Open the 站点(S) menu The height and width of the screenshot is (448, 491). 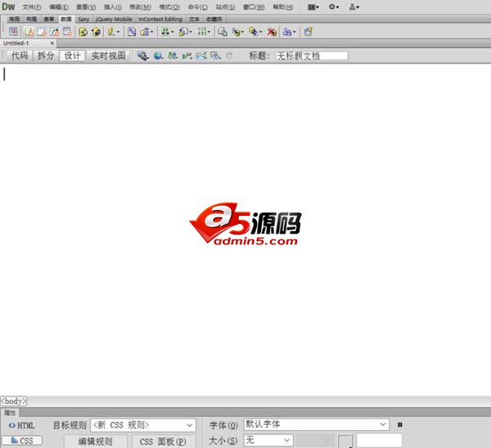click(225, 7)
